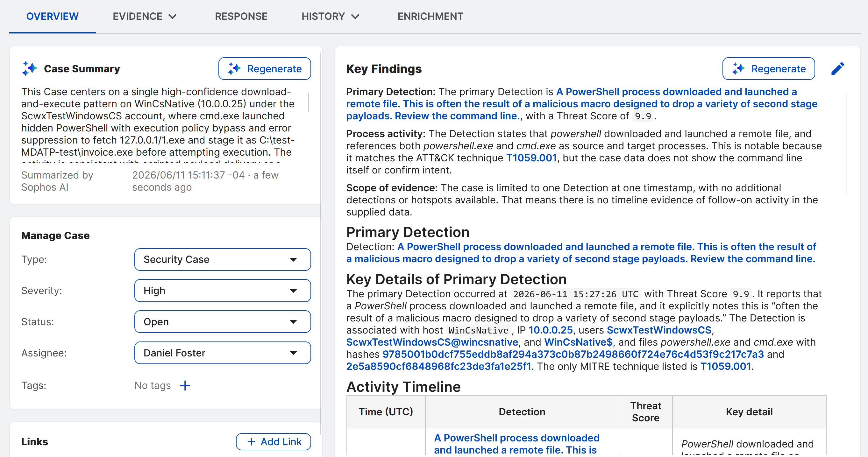The image size is (868, 457).
Task: Open the PowerShell detection link in Key Findings
Action: (582, 104)
